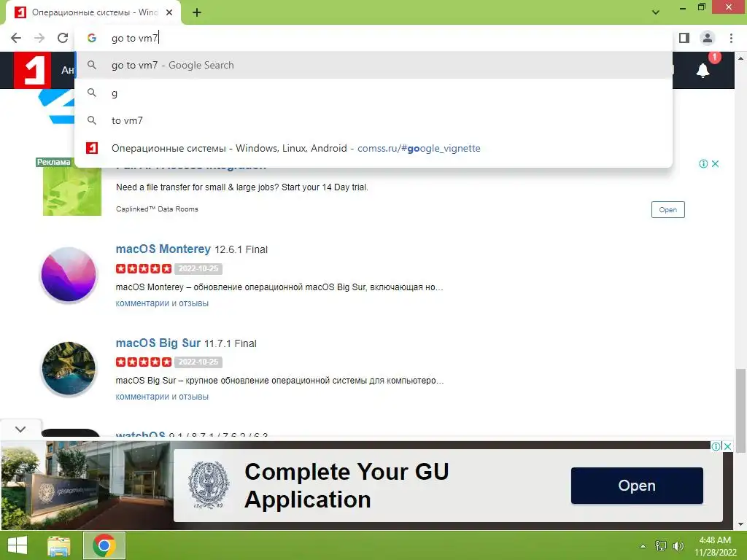Click the Chrome taskbar icon

104,545
